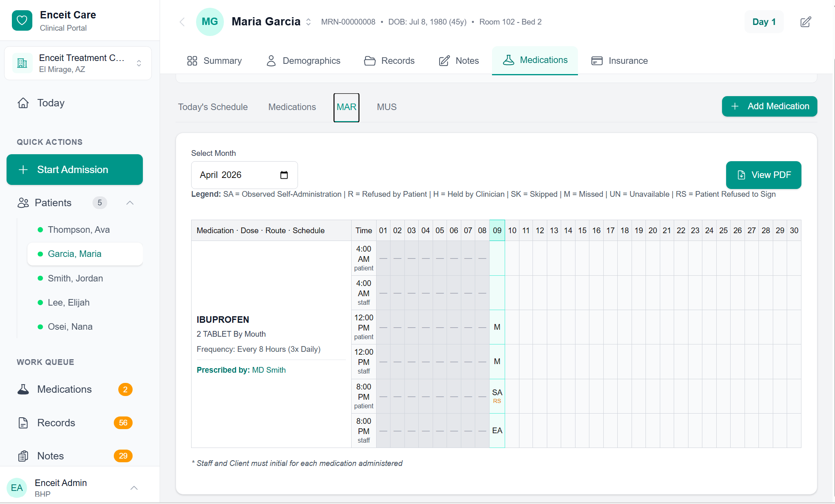Click the M cell for 12:00 PM staff

click(x=497, y=361)
